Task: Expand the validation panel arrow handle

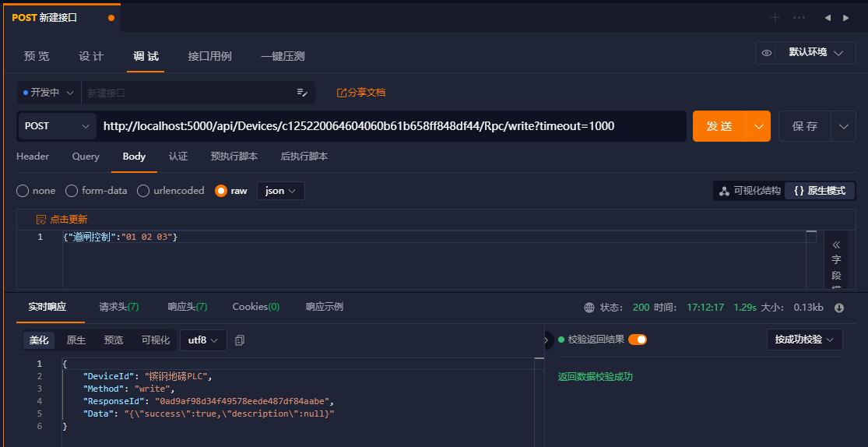Action: coord(547,340)
